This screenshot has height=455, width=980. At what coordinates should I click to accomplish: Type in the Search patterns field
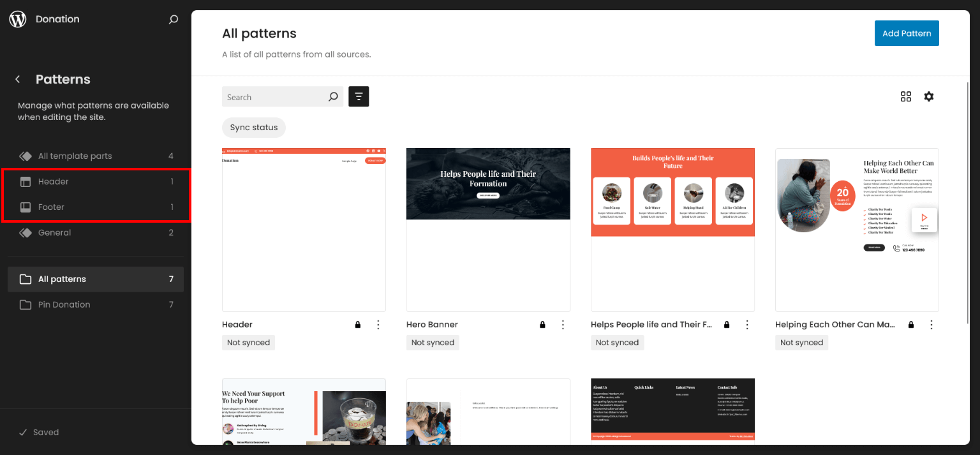click(x=274, y=97)
